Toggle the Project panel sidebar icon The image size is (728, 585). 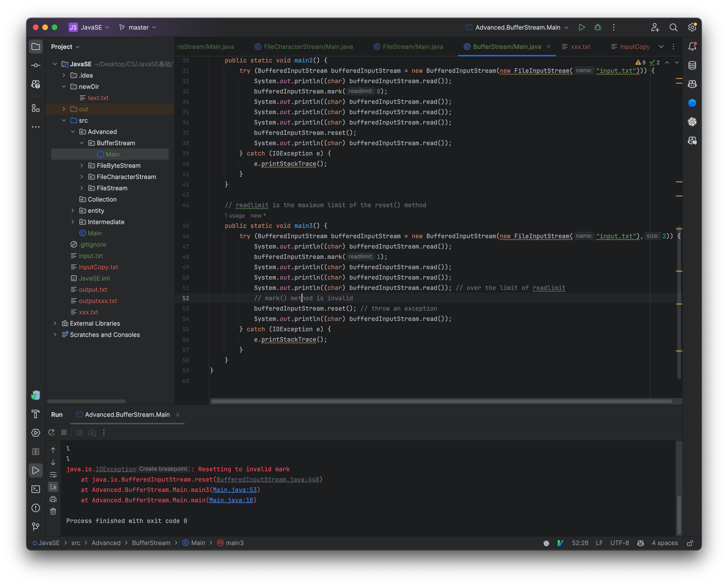click(36, 47)
